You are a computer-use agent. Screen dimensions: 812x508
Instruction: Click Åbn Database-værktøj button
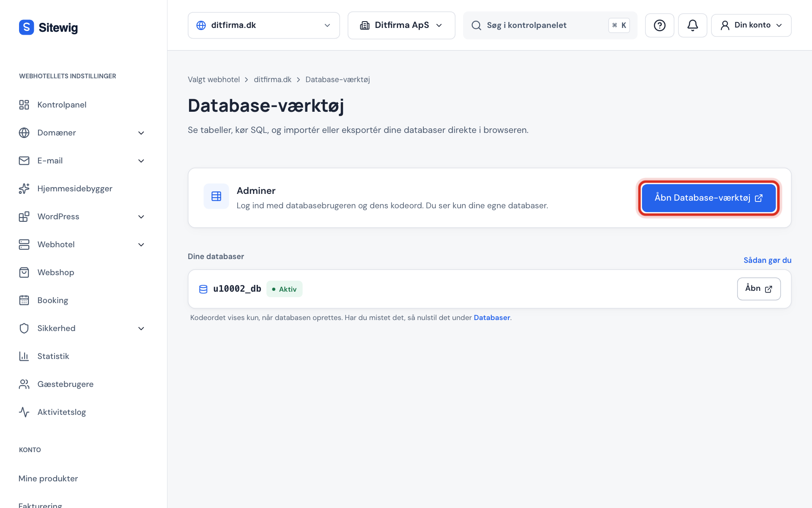coord(708,198)
